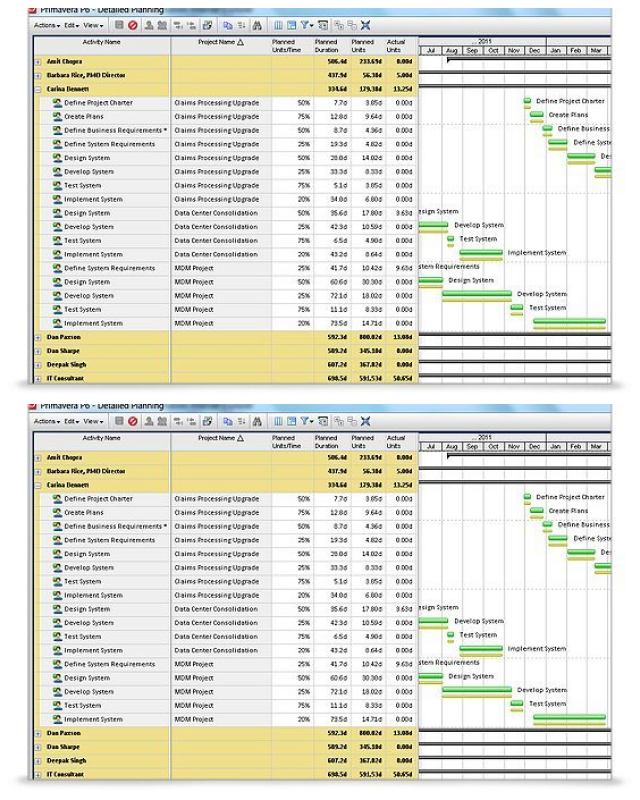Click the two-person assign role icon, bottom window
Viewport: 640px width, 800px height.
(x=162, y=421)
